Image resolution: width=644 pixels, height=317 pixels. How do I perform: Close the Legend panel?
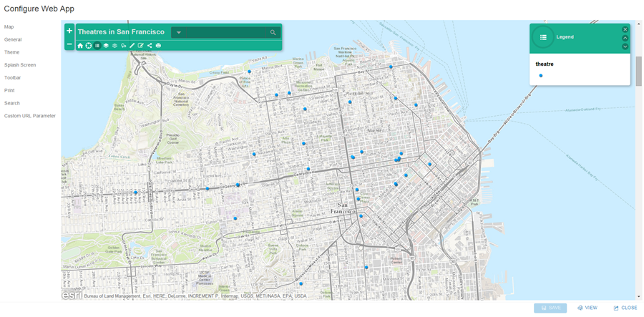click(x=625, y=29)
